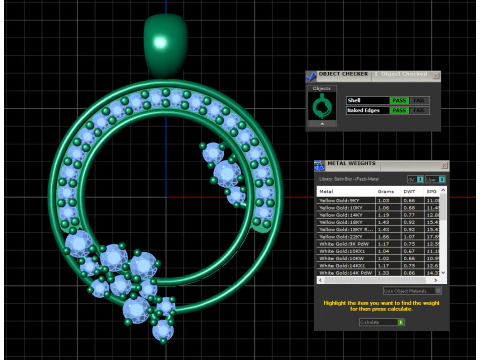Click the Calculate button
Image resolution: width=480 pixels, height=360 pixels.
(382, 322)
